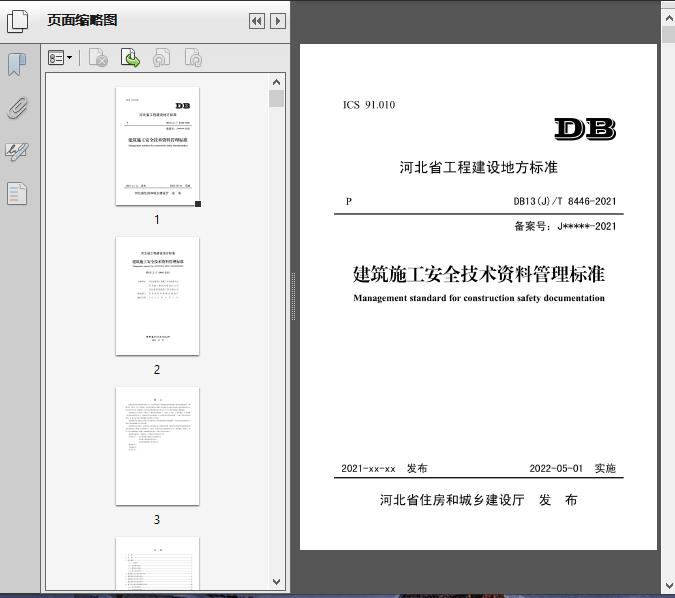675x598 pixels.
Task: Click the heading 河北省工程建设地方标准
Action: tap(479, 167)
